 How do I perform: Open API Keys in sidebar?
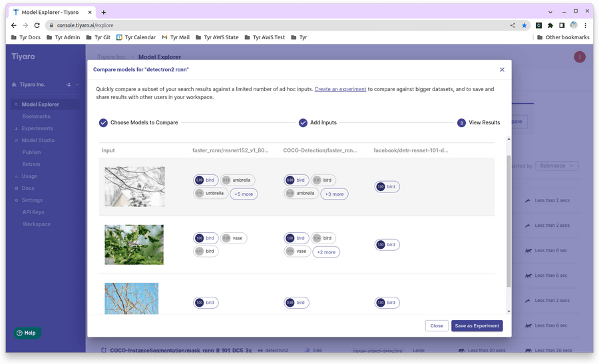[x=33, y=212]
